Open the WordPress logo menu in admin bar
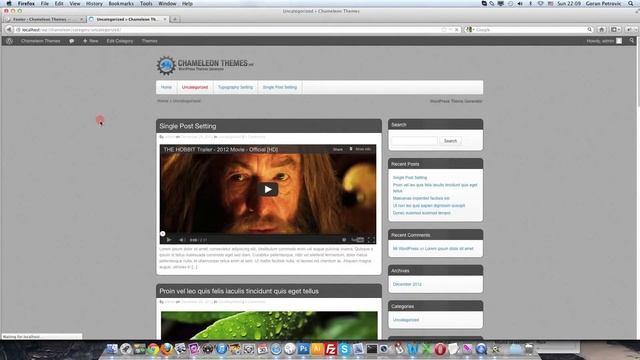The height and width of the screenshot is (360, 640). (x=9, y=41)
